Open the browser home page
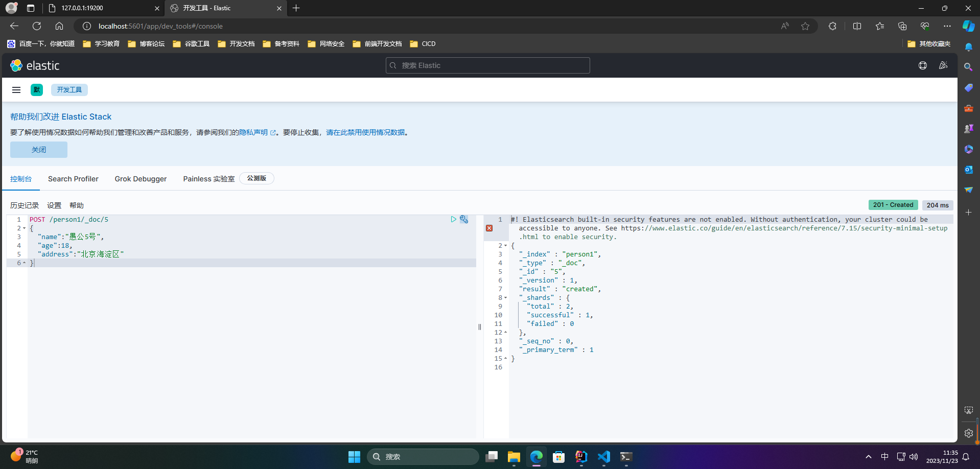980x469 pixels. (59, 26)
